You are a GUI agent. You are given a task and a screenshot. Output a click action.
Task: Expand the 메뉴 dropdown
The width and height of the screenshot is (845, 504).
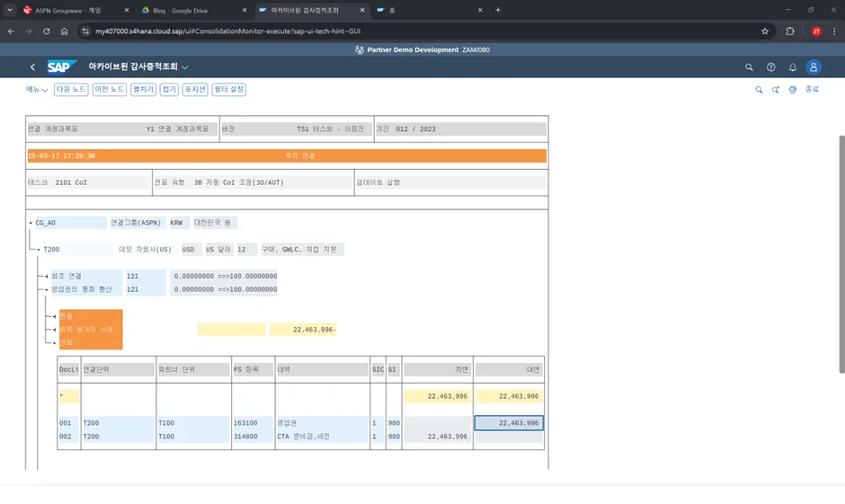(x=37, y=90)
